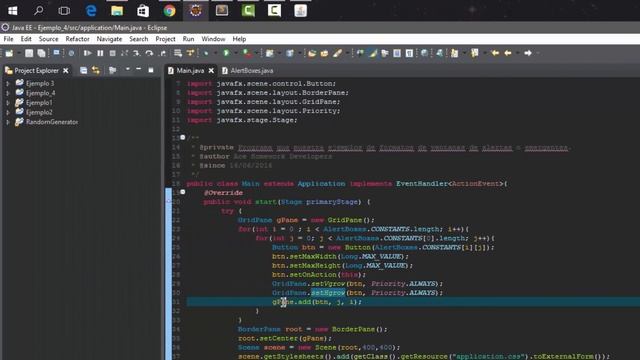
Task: Minimize the Project Explorer view
Action: click(139, 70)
